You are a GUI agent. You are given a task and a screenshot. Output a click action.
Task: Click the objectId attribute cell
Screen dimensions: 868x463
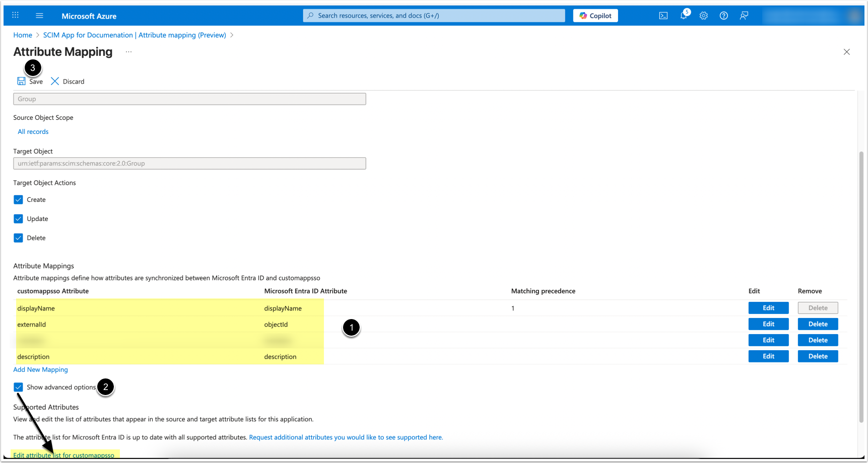tap(276, 325)
